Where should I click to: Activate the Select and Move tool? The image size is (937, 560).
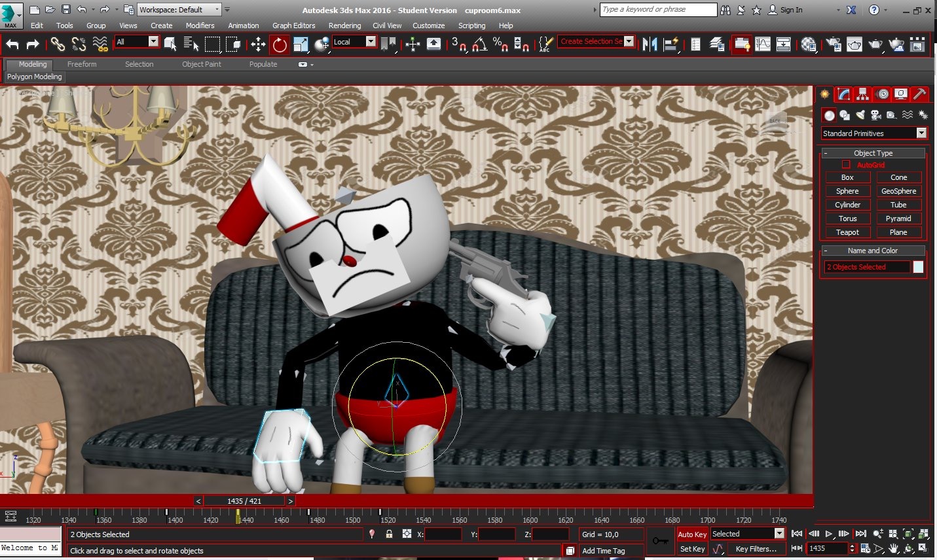(258, 44)
